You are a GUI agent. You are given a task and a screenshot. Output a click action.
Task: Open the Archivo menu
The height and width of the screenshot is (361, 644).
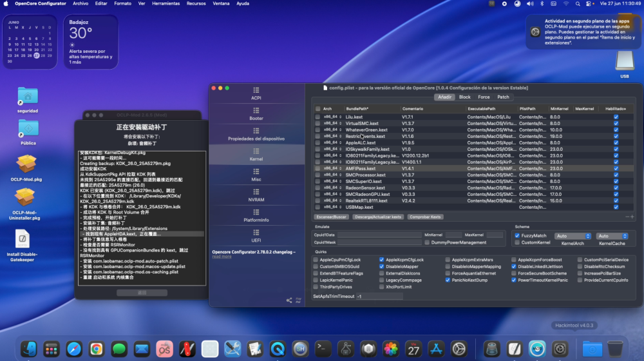click(80, 3)
